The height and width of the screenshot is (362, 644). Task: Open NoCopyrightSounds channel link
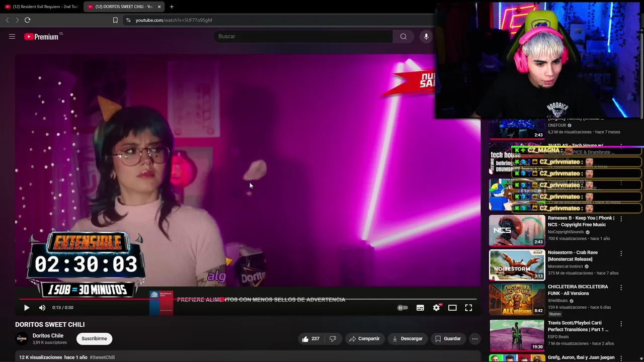[566, 232]
